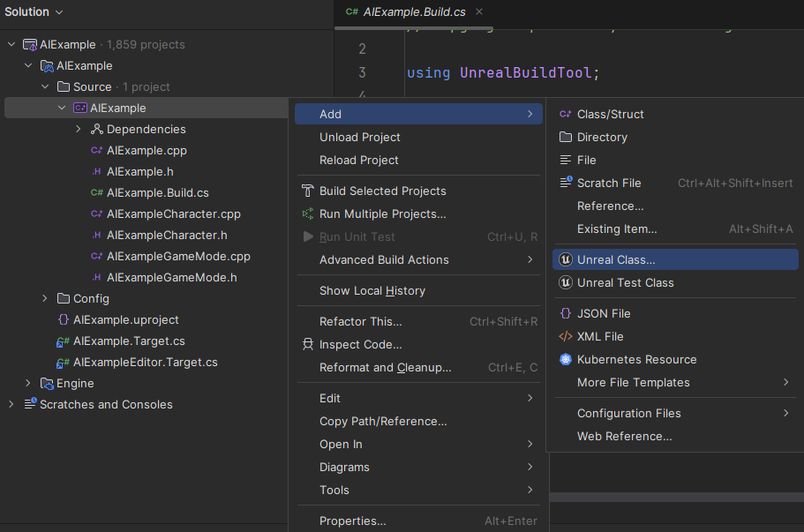The width and height of the screenshot is (804, 532).
Task: Click the Config folder icon
Action: (64, 298)
